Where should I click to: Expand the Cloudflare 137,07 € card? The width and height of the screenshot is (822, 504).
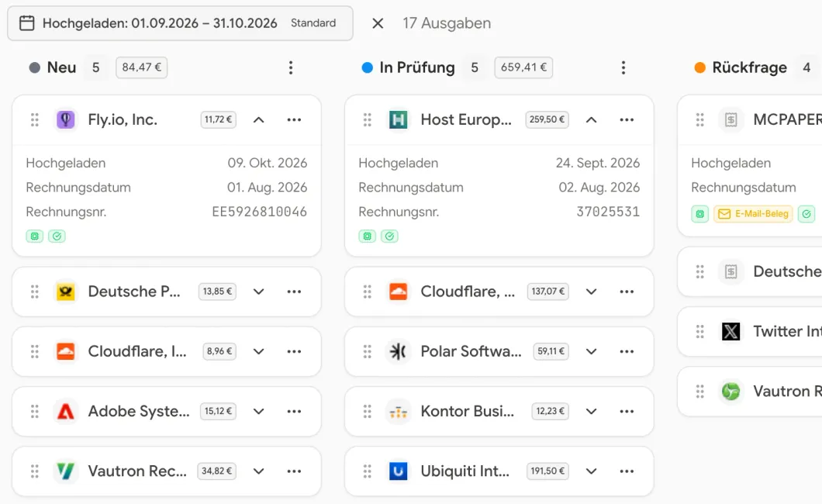[x=592, y=292]
